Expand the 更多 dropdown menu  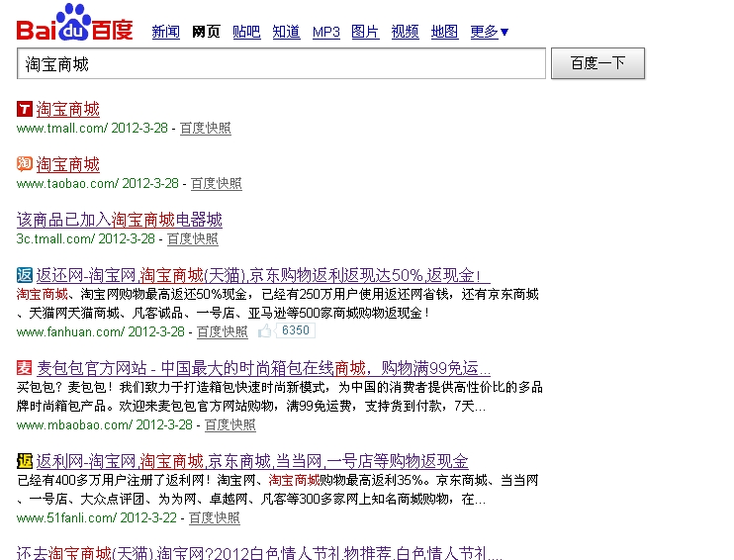(x=490, y=32)
